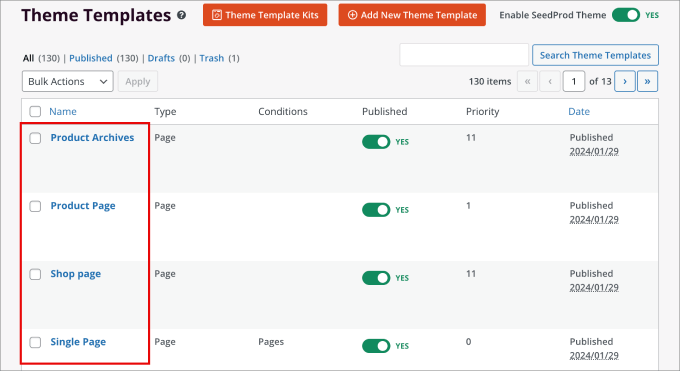Click the Conditions column header
Viewport: 680px width, 371px height.
point(283,112)
